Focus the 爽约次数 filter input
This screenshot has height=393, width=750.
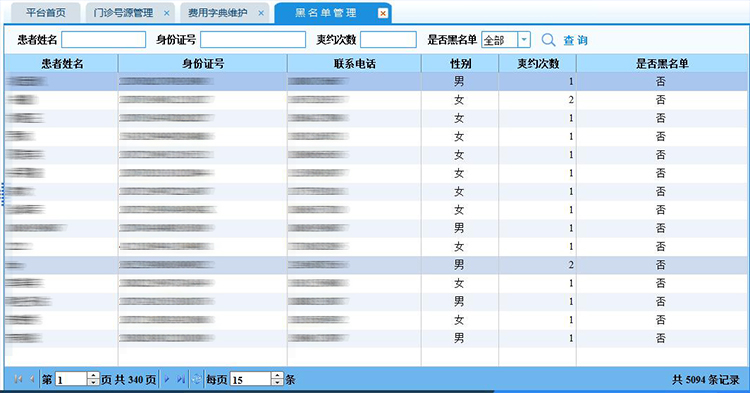[388, 40]
